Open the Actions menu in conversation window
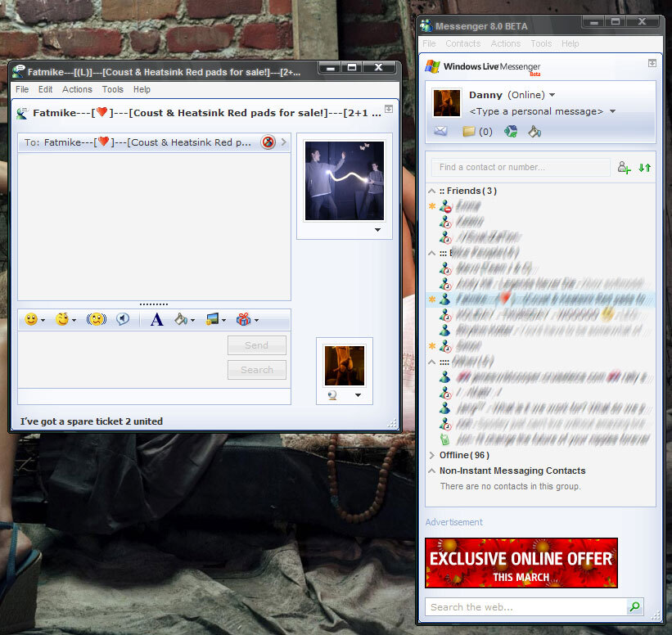 (x=77, y=89)
